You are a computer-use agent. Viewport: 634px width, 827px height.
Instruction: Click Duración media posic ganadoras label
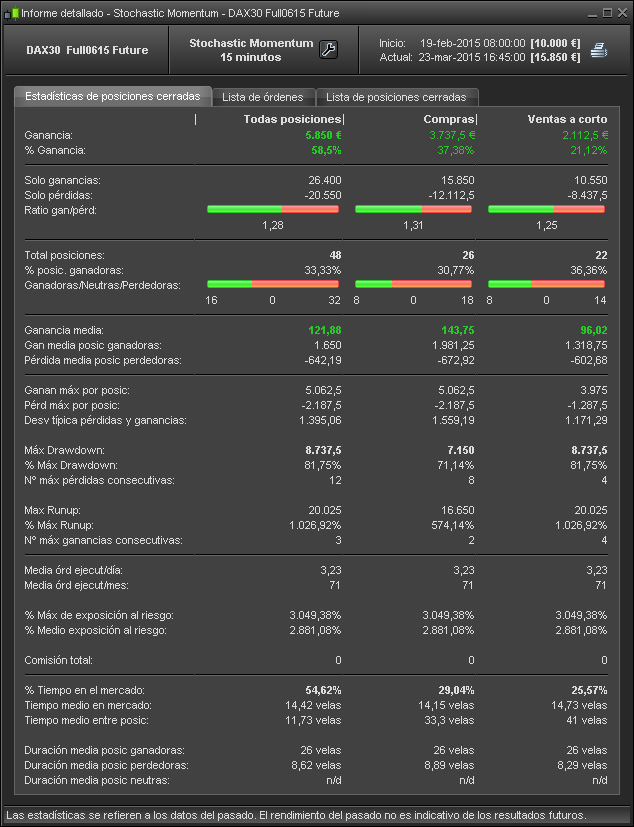tap(104, 751)
